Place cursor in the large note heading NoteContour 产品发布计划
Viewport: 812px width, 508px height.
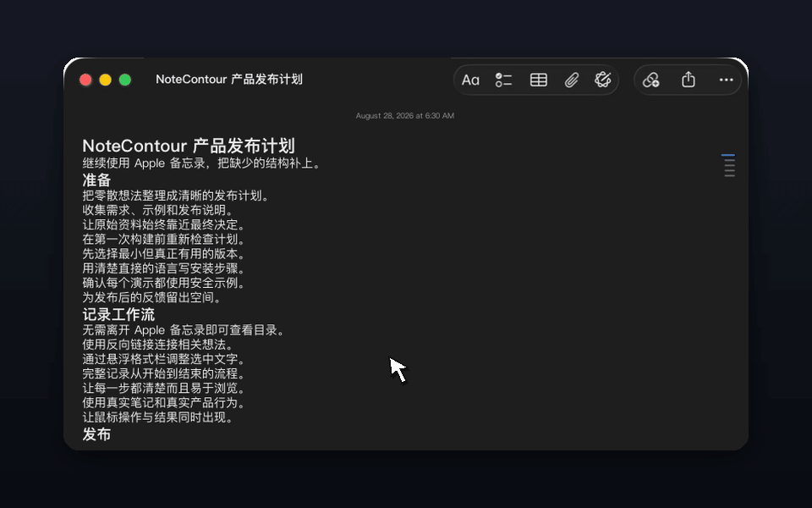click(189, 146)
